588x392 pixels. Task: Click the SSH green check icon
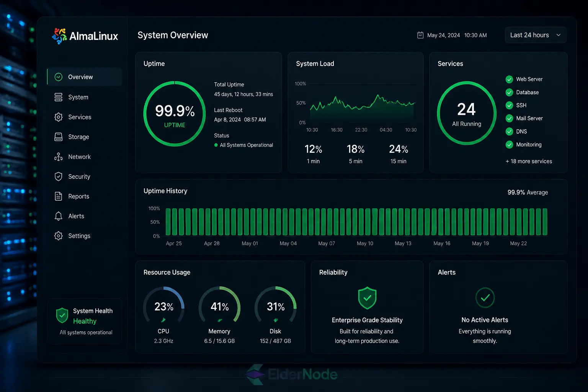pyautogui.click(x=510, y=105)
